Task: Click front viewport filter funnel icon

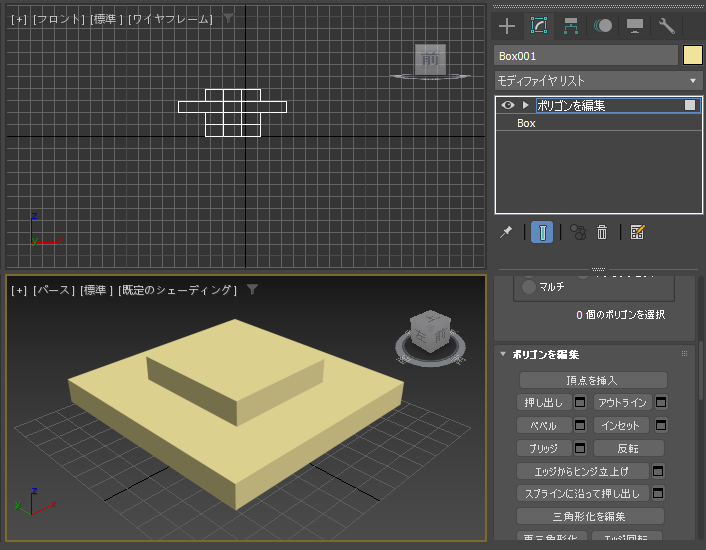Action: pos(229,18)
